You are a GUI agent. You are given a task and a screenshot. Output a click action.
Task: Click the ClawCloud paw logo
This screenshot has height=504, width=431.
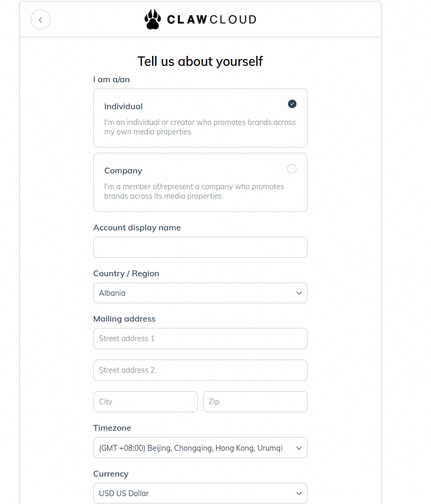(152, 20)
